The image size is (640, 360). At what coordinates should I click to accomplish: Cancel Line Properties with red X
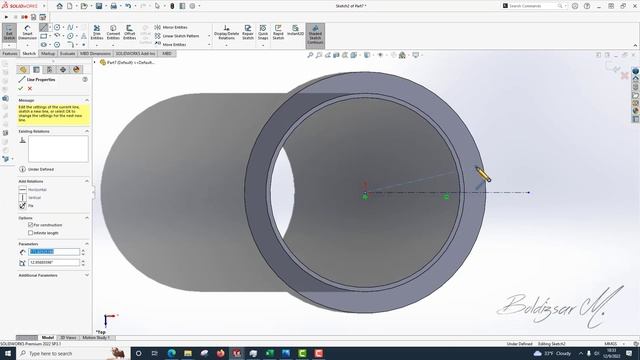tap(30, 89)
